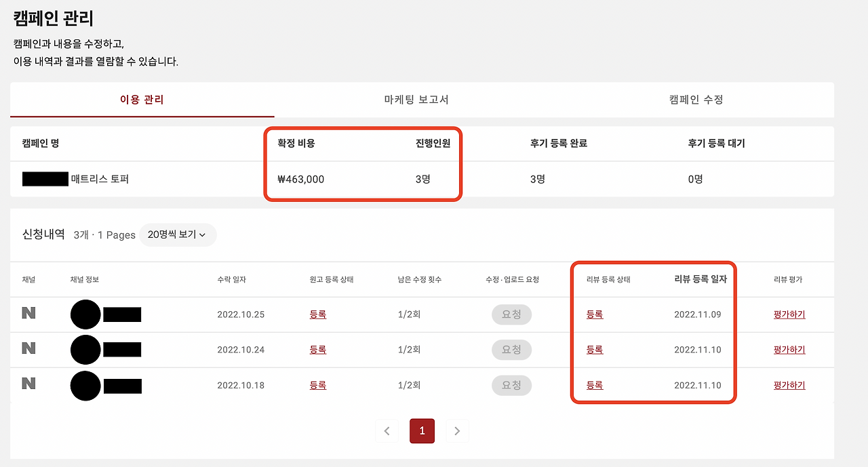This screenshot has height=467, width=868.
Task: Open 평가하기 for the top applicant
Action: pyautogui.click(x=789, y=314)
